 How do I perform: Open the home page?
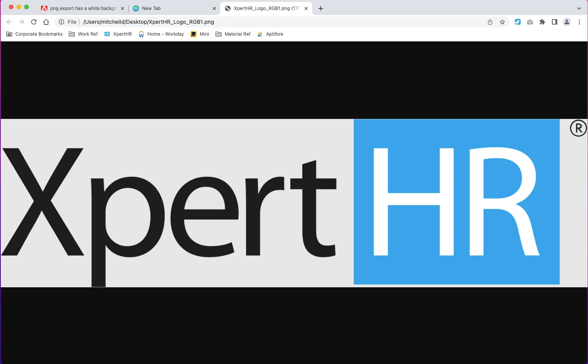46,22
